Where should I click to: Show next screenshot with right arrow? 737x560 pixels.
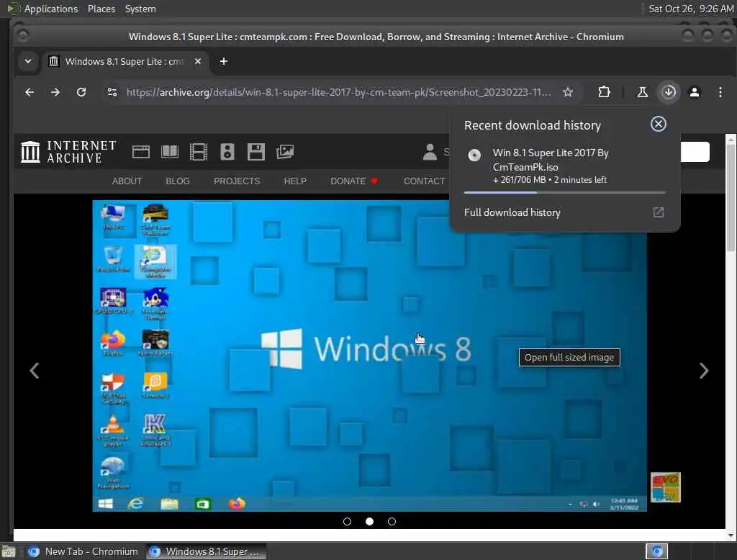[704, 371]
